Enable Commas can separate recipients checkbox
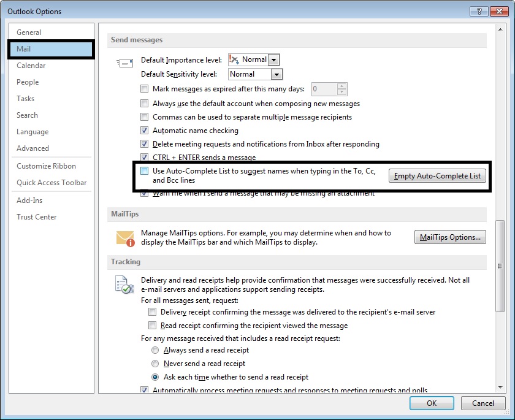 144,117
